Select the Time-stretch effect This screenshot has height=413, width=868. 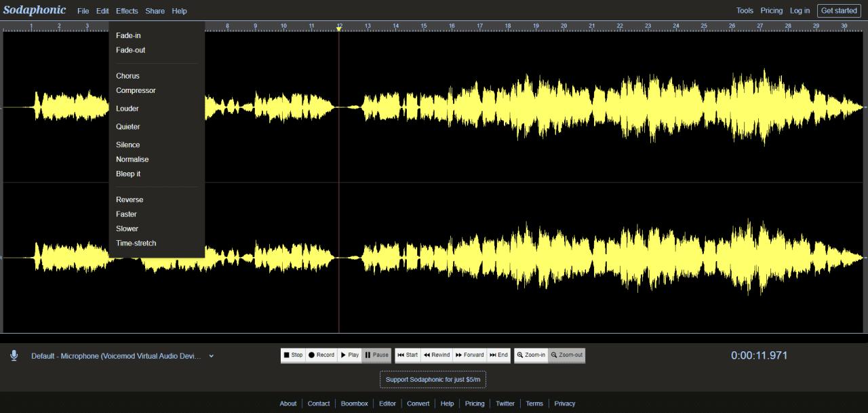[136, 243]
